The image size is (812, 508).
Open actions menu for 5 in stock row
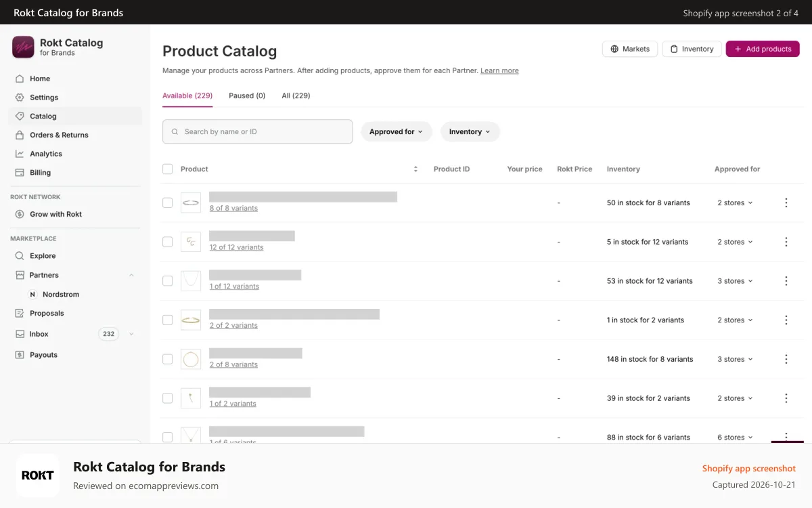click(x=786, y=242)
